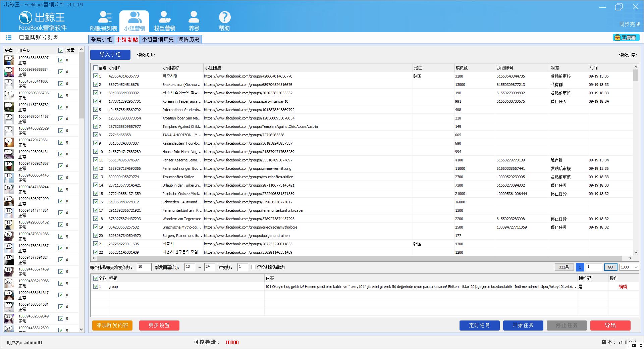This screenshot has height=349, width=644.
Task: Uncheck group row 1 with ID 420664014636770
Action: (96, 76)
